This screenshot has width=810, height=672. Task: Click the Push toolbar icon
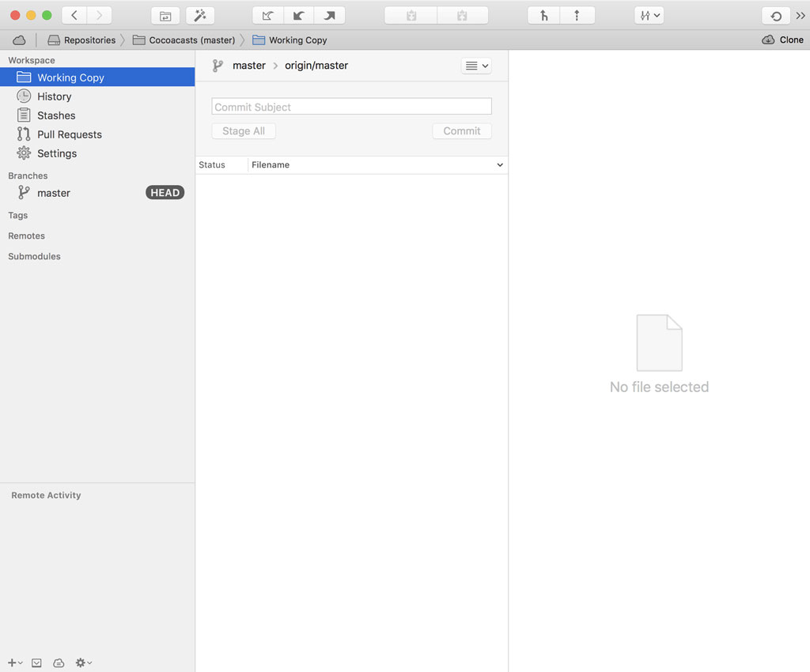329,16
